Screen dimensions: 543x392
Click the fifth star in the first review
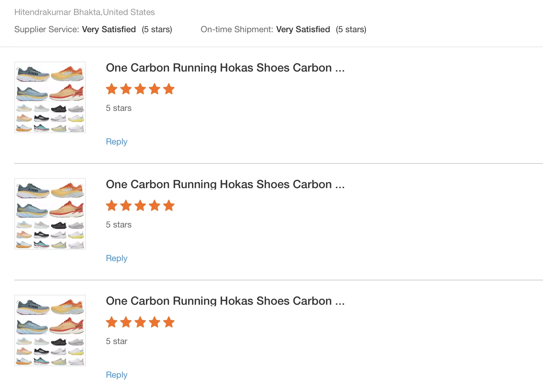pyautogui.click(x=169, y=89)
